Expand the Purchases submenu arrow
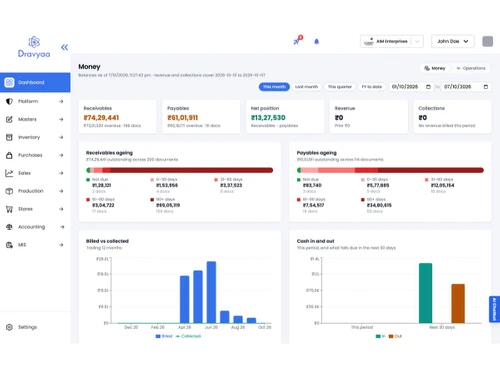 click(61, 155)
